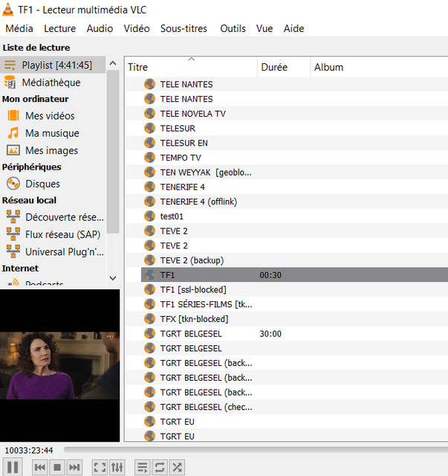Click the sidebar scrollbar thumb
448x476 pixels.
pos(113,152)
